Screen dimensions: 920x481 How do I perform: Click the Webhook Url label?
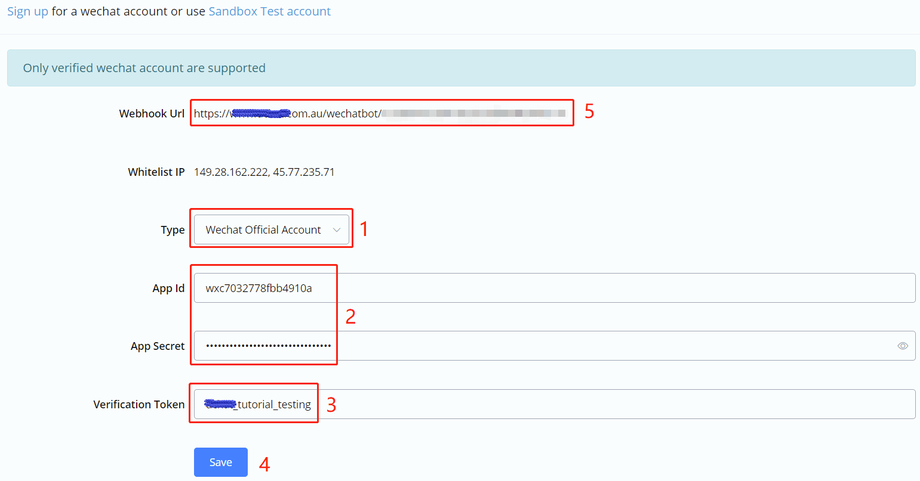point(151,114)
